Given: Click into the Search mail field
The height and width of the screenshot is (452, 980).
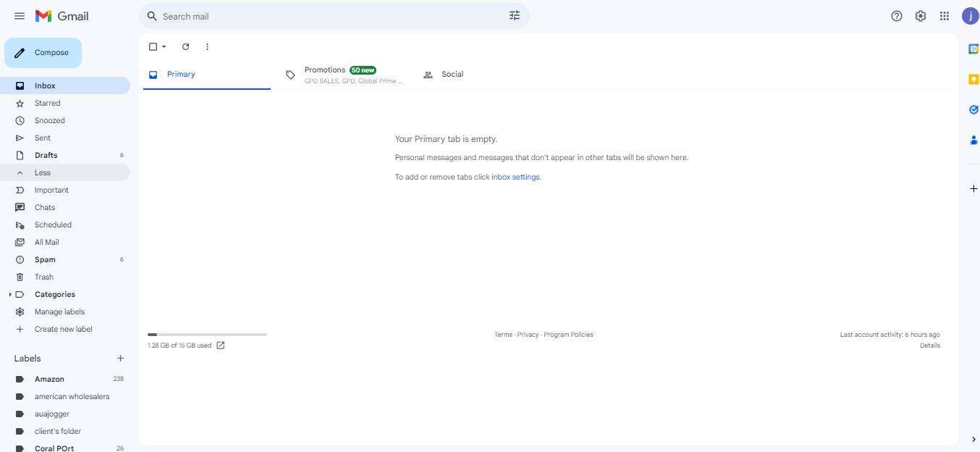Looking at the screenshot, I should point(333,16).
